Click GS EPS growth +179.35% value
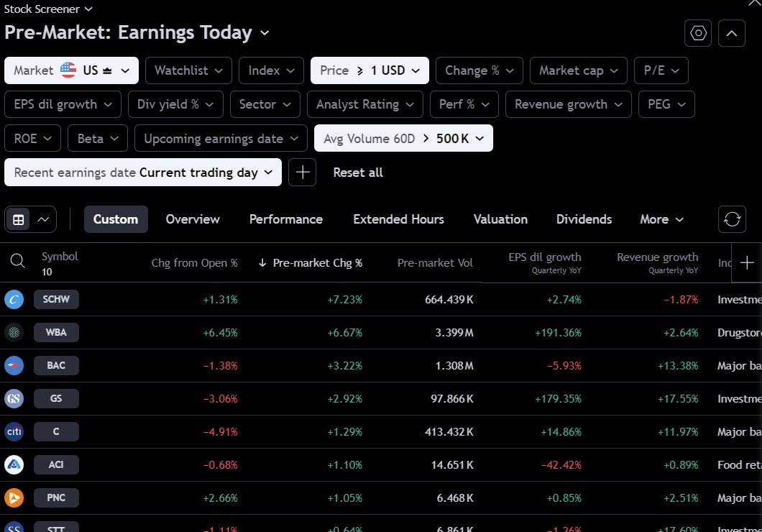 pyautogui.click(x=558, y=399)
